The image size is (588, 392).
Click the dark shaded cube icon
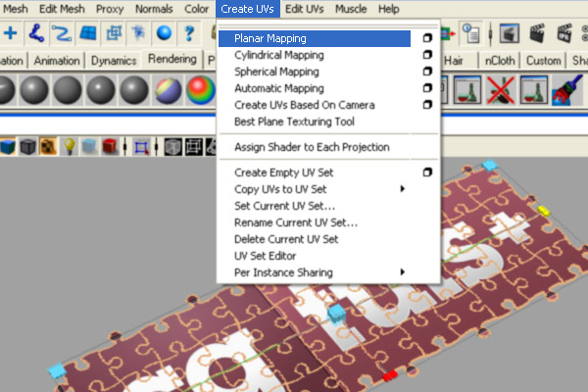click(27, 146)
